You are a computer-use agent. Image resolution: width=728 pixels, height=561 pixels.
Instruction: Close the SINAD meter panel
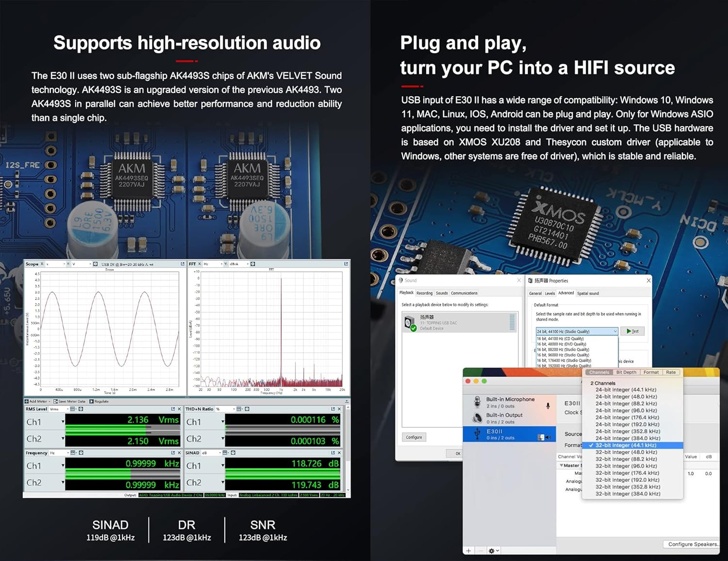pos(340,453)
